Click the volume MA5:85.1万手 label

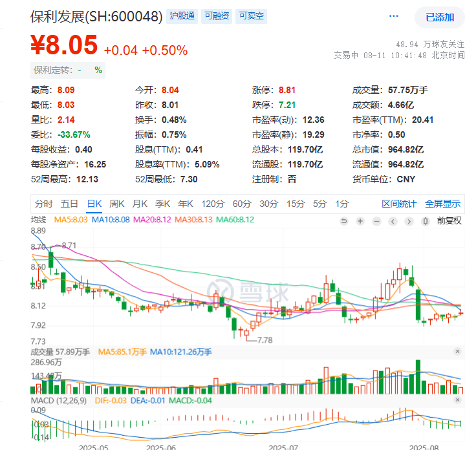click(122, 352)
